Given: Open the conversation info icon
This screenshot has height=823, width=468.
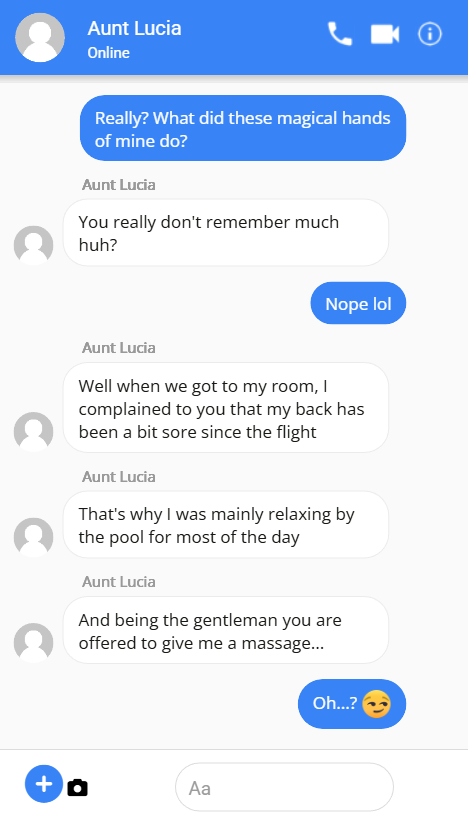Looking at the screenshot, I should coord(430,34).
